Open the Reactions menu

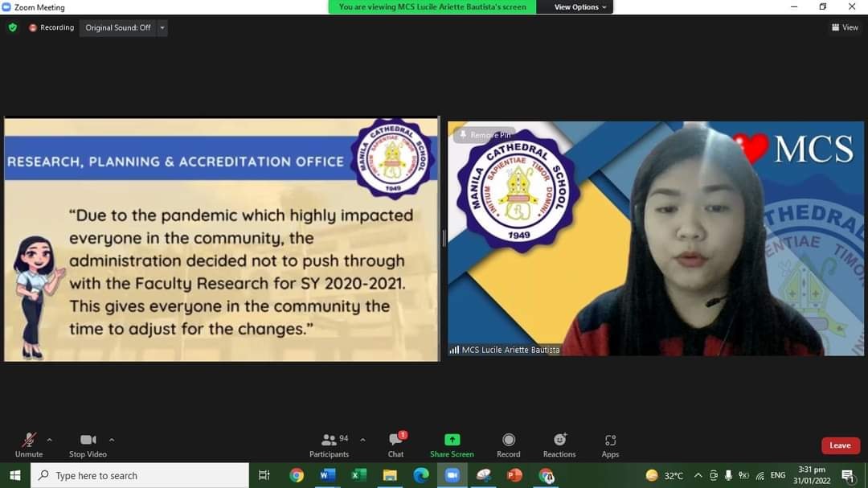click(559, 445)
